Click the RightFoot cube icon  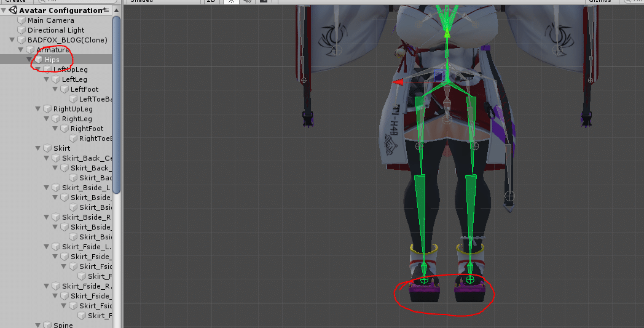click(65, 129)
